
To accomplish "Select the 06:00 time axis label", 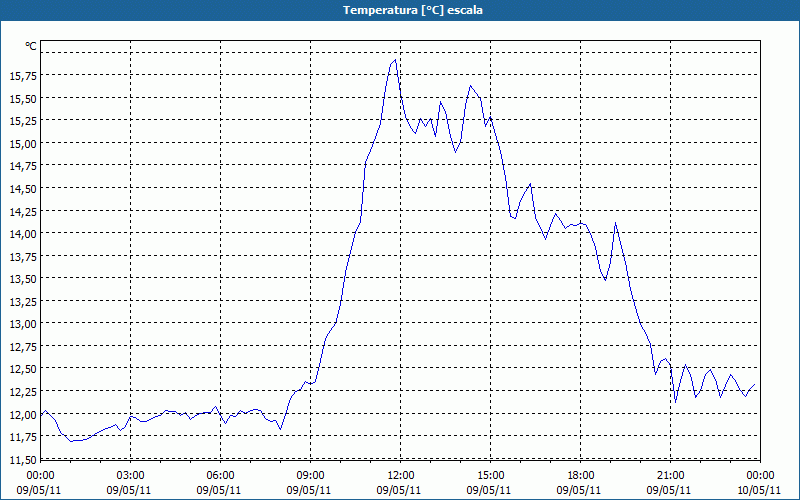I will 220,475.
